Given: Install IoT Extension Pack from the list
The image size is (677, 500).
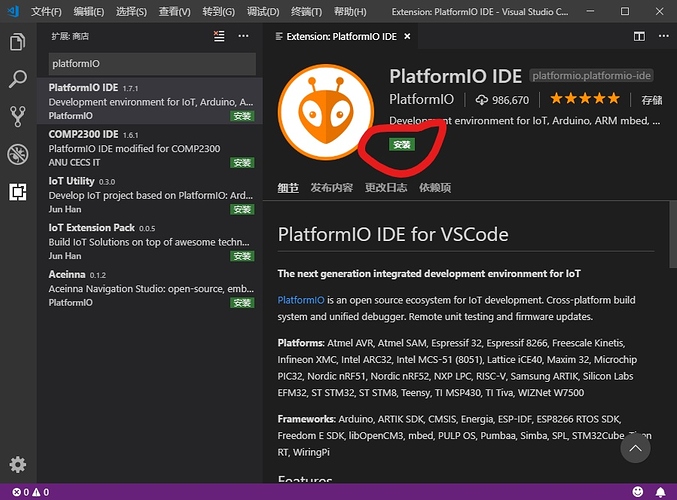Looking at the screenshot, I should point(242,256).
